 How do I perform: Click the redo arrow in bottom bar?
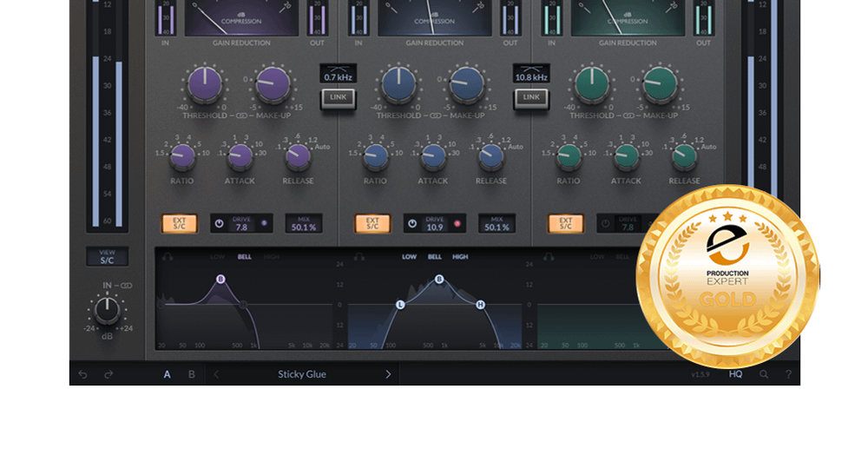click(x=108, y=374)
